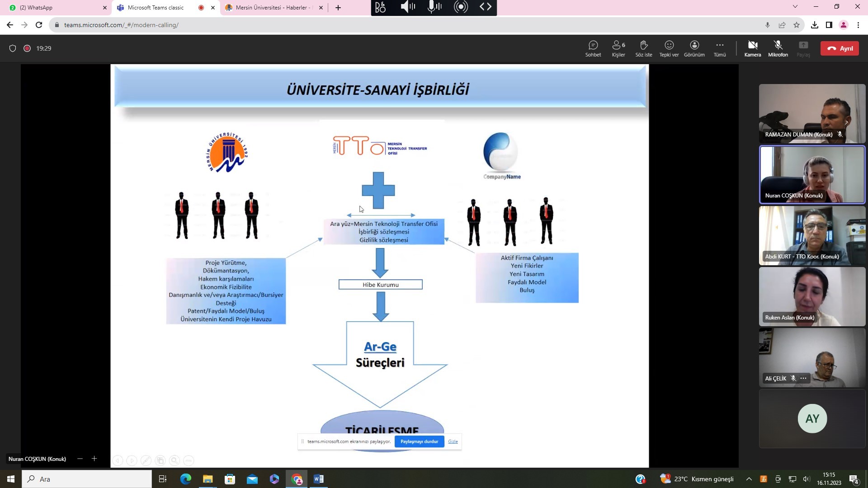Toggle the Kamera on
This screenshot has height=488, width=868.
pos(752,48)
